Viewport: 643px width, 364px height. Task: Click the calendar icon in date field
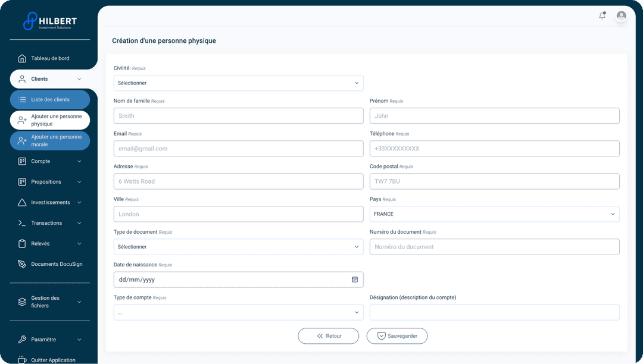coord(355,280)
